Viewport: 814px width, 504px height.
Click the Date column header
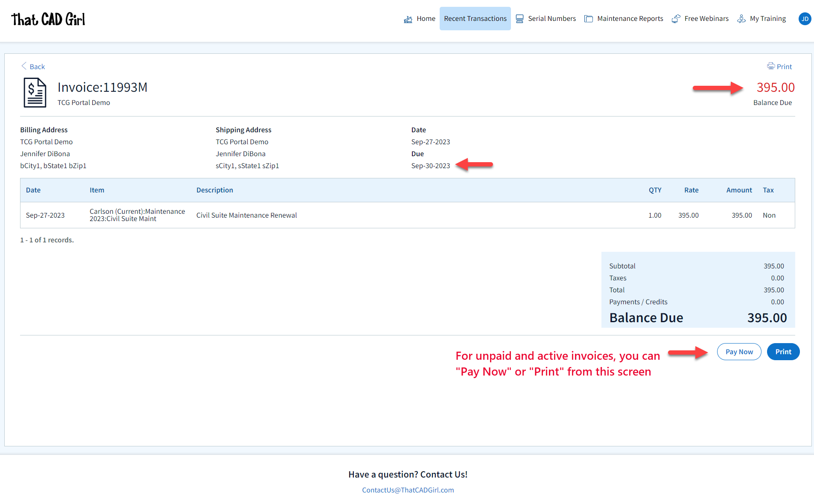pyautogui.click(x=33, y=190)
